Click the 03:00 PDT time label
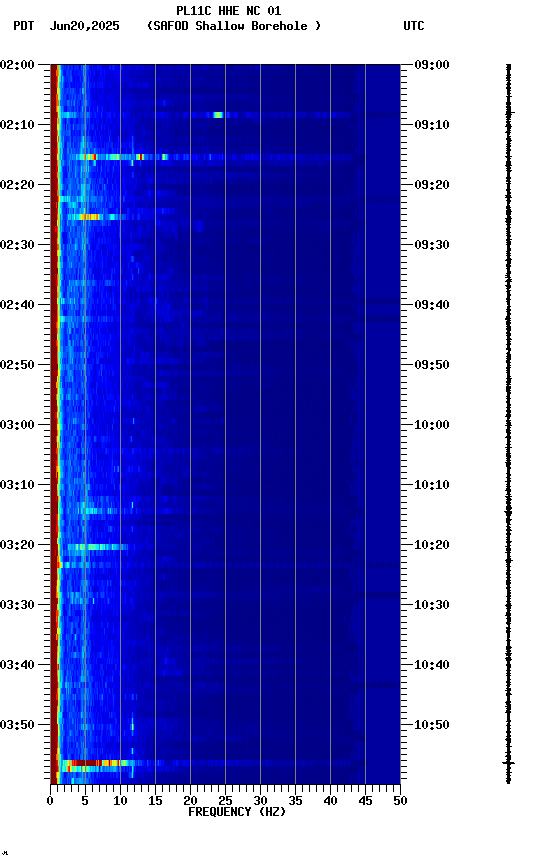This screenshot has height=864, width=552. [17, 425]
